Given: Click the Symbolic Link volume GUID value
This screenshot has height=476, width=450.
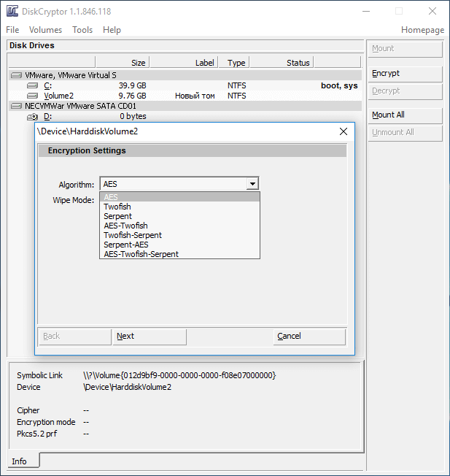Looking at the screenshot, I should pyautogui.click(x=179, y=375).
